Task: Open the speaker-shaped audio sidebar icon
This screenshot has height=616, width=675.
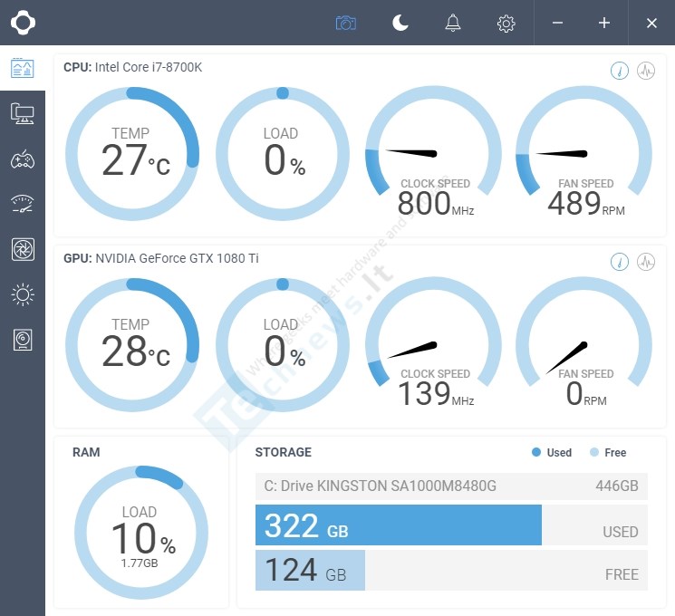Action: click(x=23, y=340)
